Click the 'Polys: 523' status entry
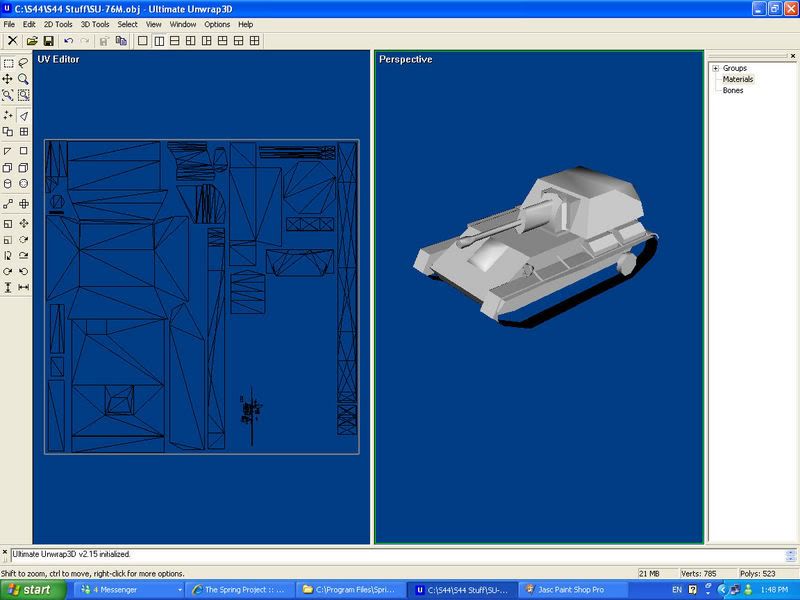 [x=758, y=573]
